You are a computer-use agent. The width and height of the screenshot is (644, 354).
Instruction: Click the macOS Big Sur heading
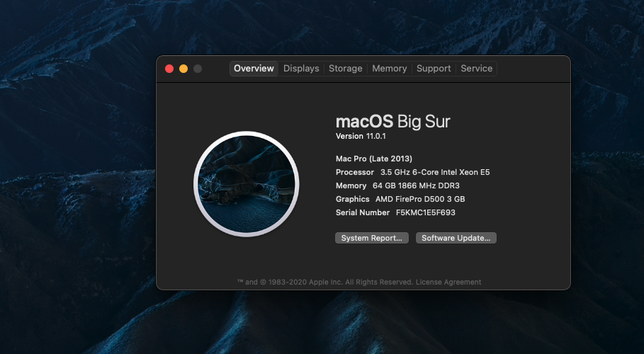(393, 122)
